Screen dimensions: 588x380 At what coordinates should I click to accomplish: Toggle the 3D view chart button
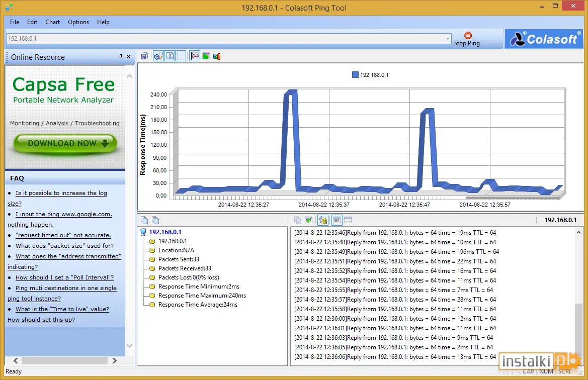coord(158,56)
